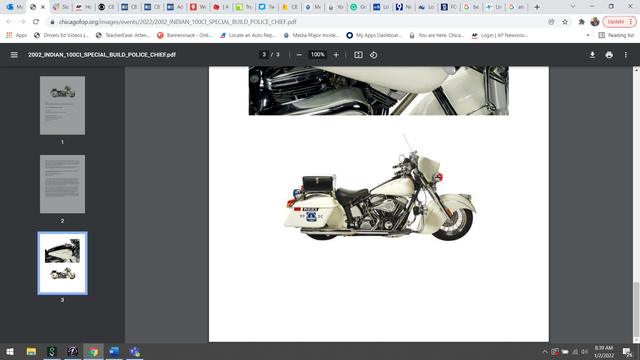The image size is (640, 360).
Task: Close the active PDF tab
Action: [43, 7]
